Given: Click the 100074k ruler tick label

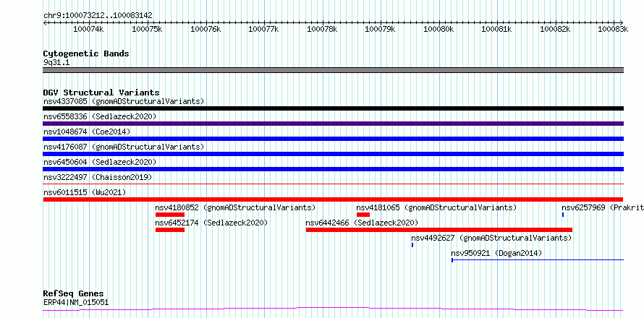Looking at the screenshot, I should pos(88,29).
